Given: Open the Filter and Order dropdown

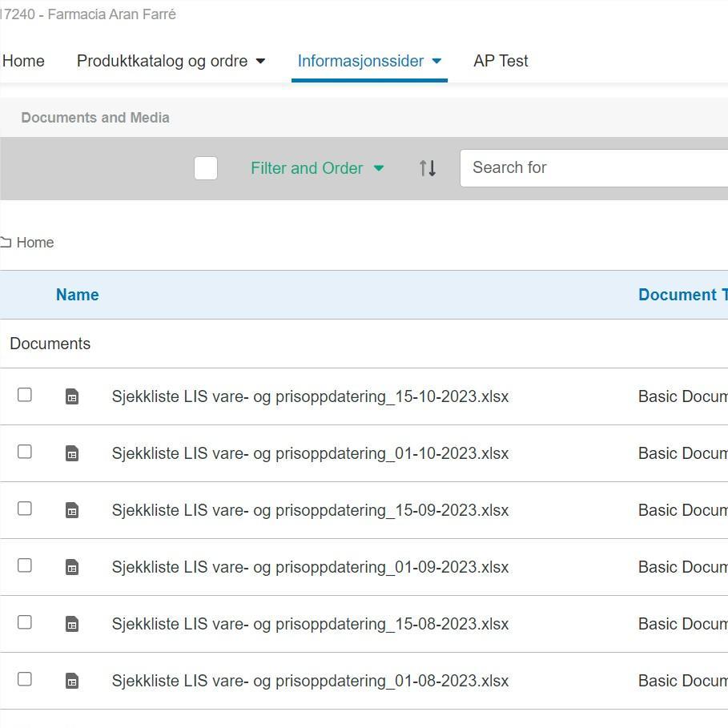Looking at the screenshot, I should tap(318, 168).
